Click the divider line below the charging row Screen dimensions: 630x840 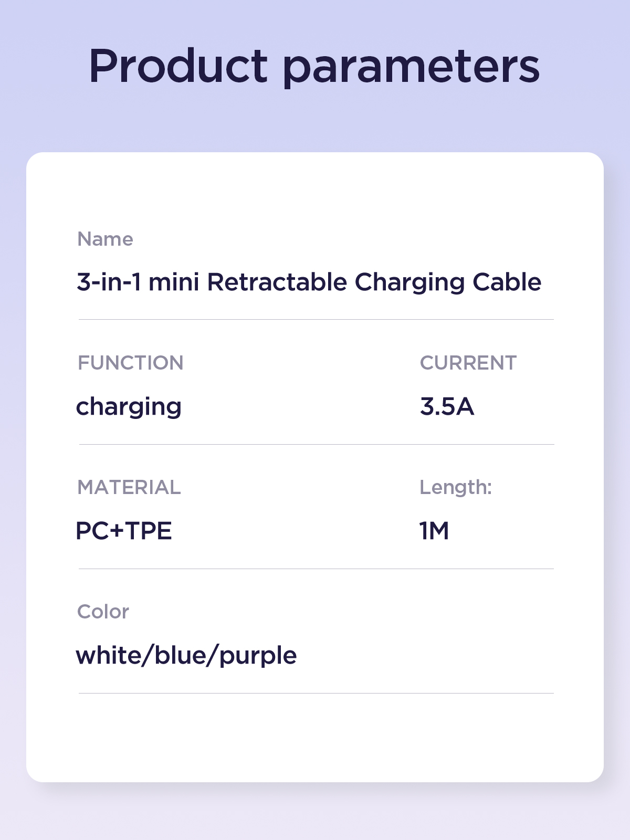click(x=316, y=444)
